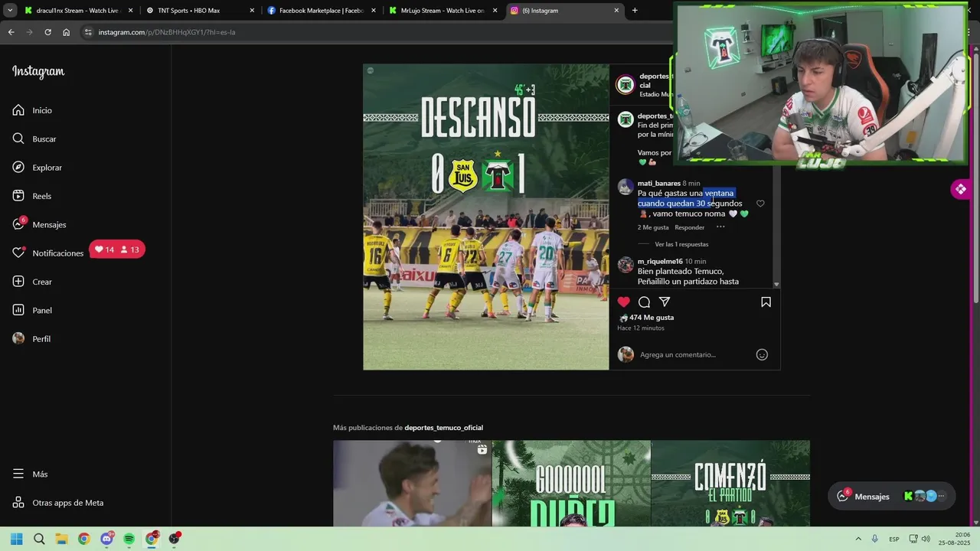980x551 pixels.
Task: Open the GOOOOOOL post thumbnail
Action: pyautogui.click(x=571, y=484)
